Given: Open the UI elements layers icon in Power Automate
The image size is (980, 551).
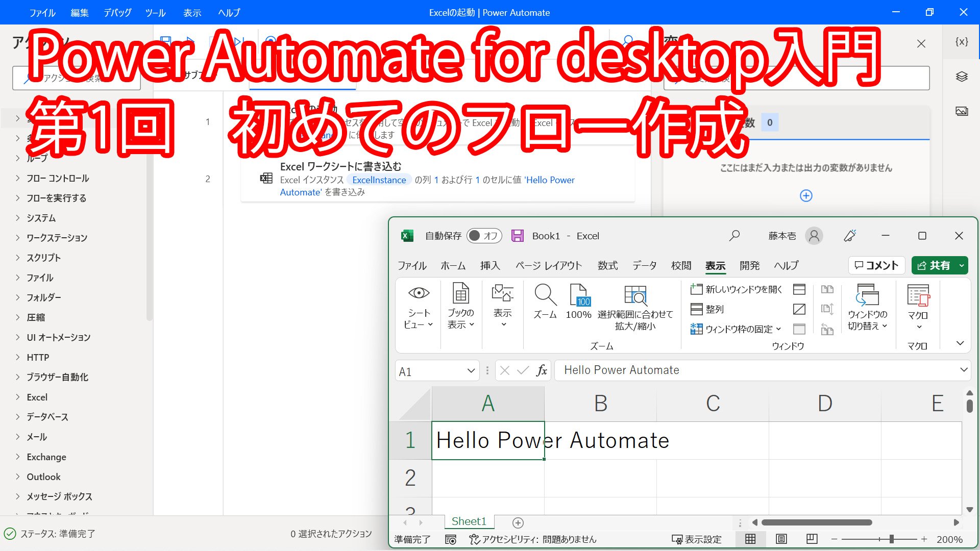Looking at the screenshot, I should click(x=962, y=77).
